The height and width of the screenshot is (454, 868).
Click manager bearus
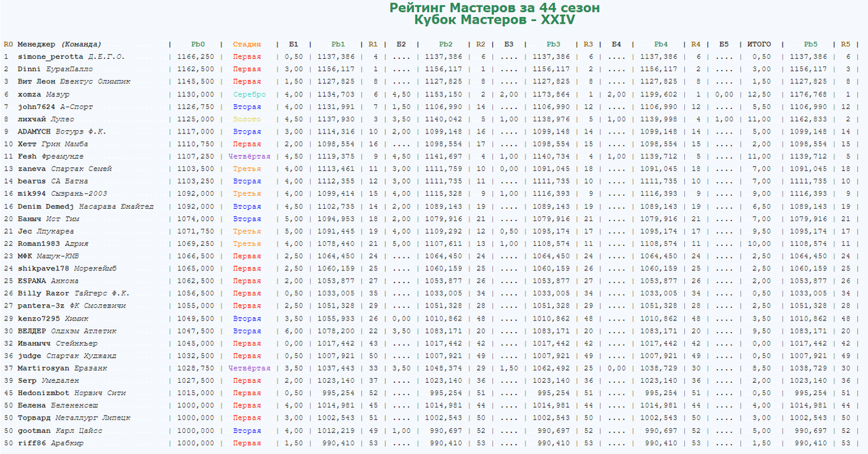[x=32, y=181]
